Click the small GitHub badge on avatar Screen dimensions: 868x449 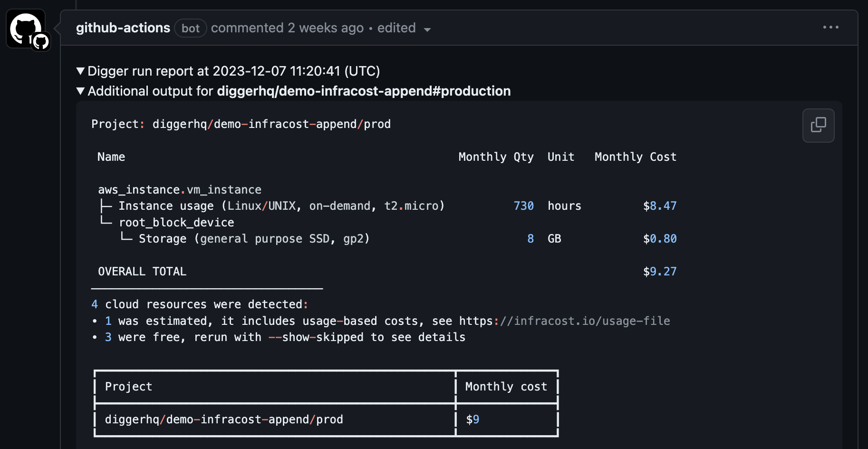41,41
